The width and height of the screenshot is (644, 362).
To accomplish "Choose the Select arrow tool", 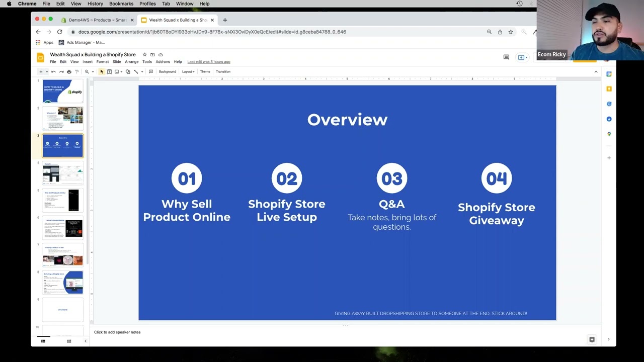I will (102, 72).
